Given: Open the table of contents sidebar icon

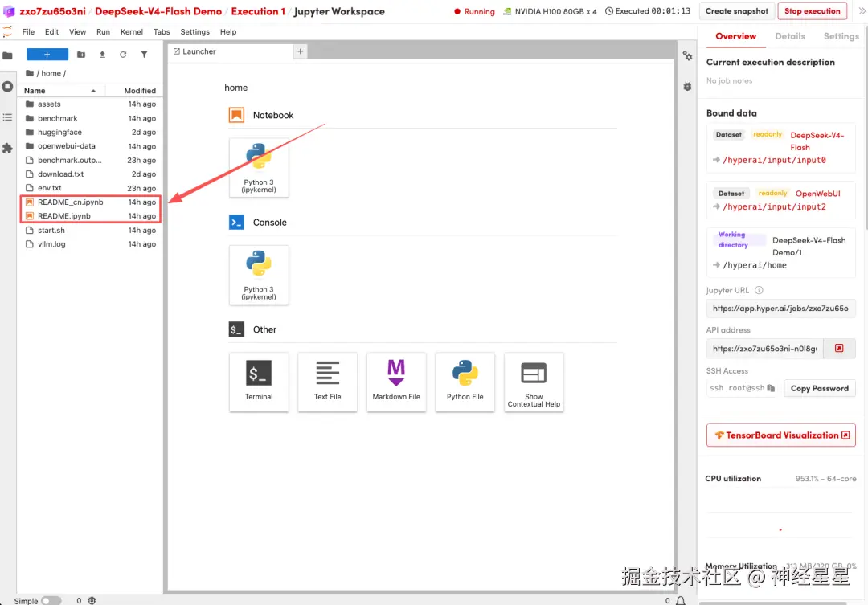Looking at the screenshot, I should pyautogui.click(x=8, y=117).
